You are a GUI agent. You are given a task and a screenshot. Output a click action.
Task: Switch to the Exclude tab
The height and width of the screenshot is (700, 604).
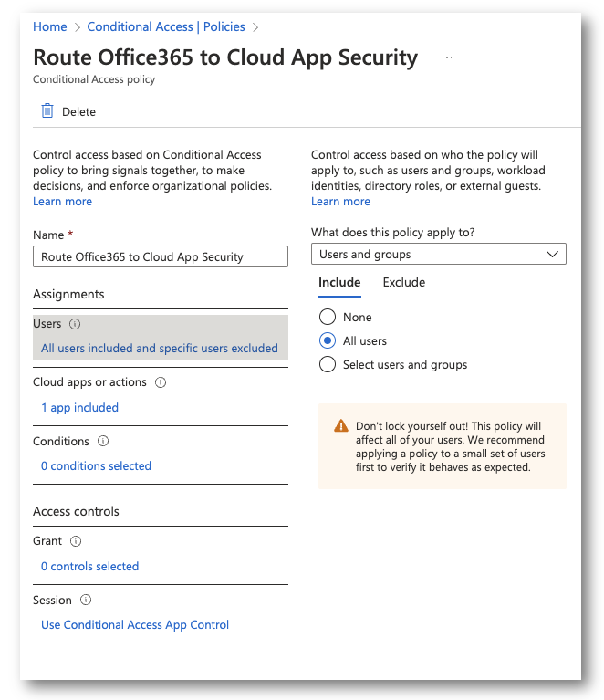click(404, 283)
